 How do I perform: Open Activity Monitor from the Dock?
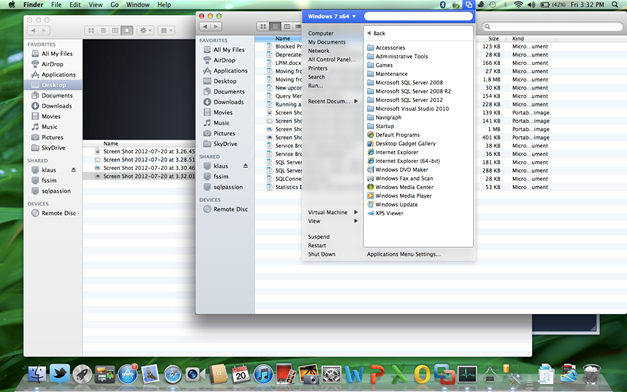click(x=467, y=374)
